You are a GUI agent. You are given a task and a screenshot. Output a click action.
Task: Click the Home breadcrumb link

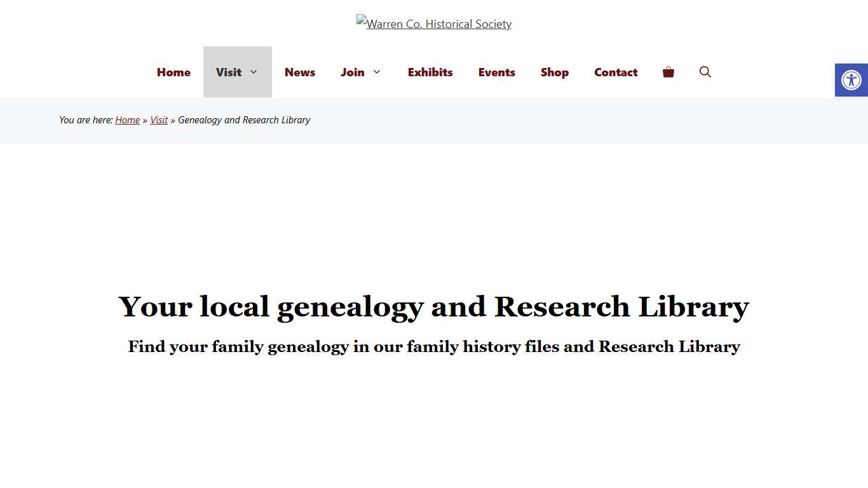pyautogui.click(x=127, y=120)
